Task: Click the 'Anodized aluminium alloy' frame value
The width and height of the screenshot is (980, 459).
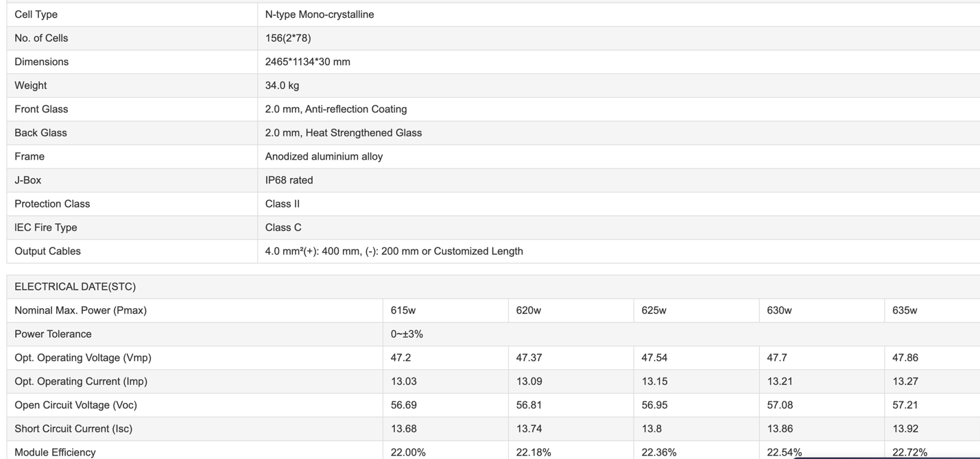Action: [324, 156]
